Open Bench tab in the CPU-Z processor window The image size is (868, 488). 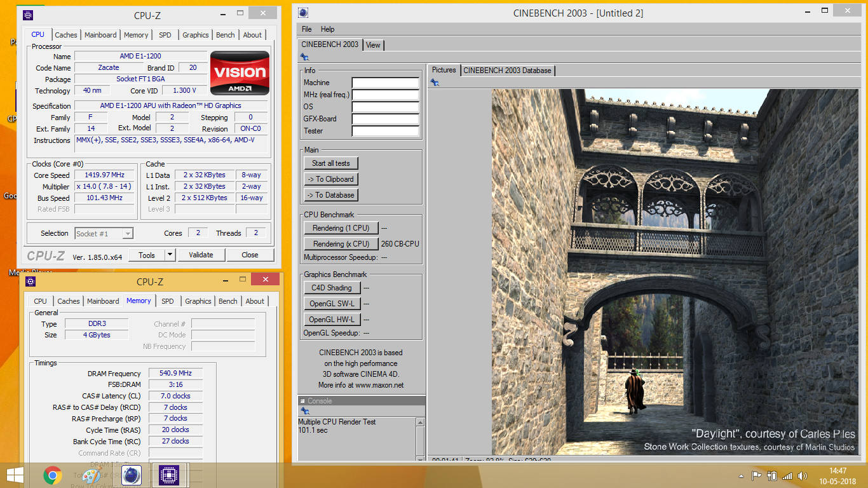226,35
